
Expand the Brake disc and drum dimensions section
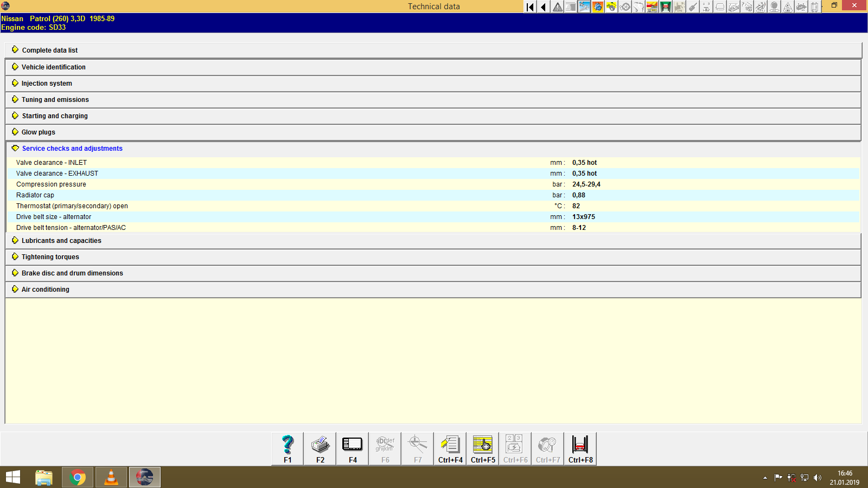[x=72, y=273]
